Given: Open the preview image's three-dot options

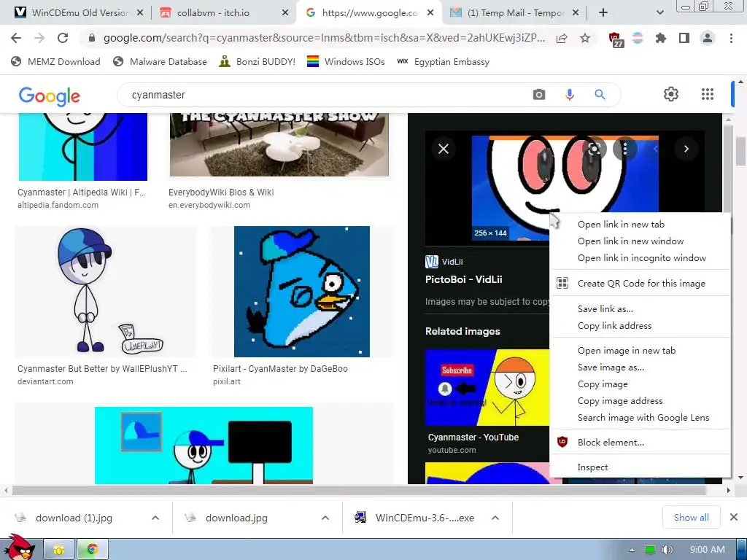Looking at the screenshot, I should pyautogui.click(x=624, y=149).
